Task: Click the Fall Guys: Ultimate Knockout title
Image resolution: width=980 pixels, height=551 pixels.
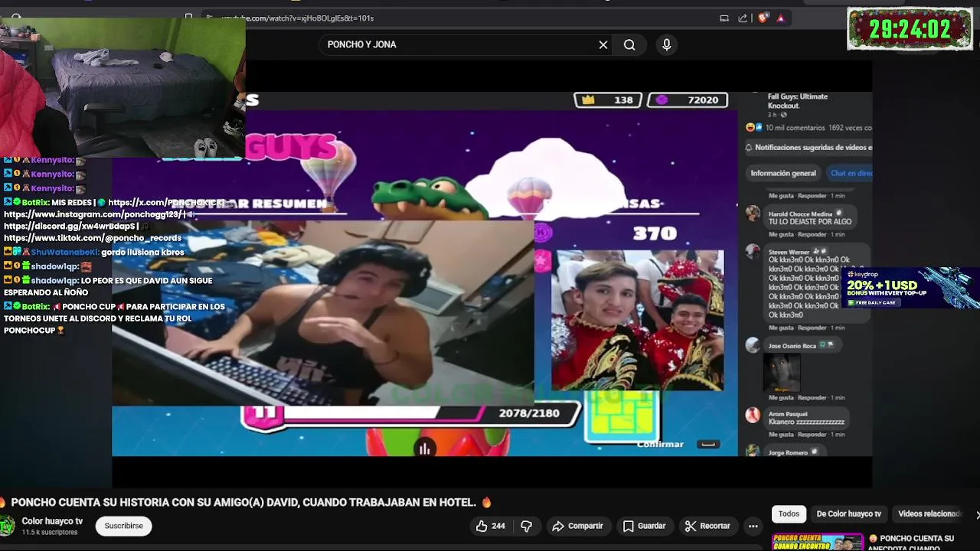Action: 798,101
